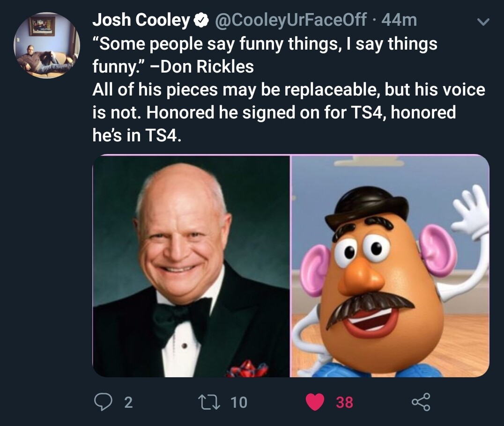Click the reply count 2
This screenshot has height=426, width=504.
click(x=128, y=403)
